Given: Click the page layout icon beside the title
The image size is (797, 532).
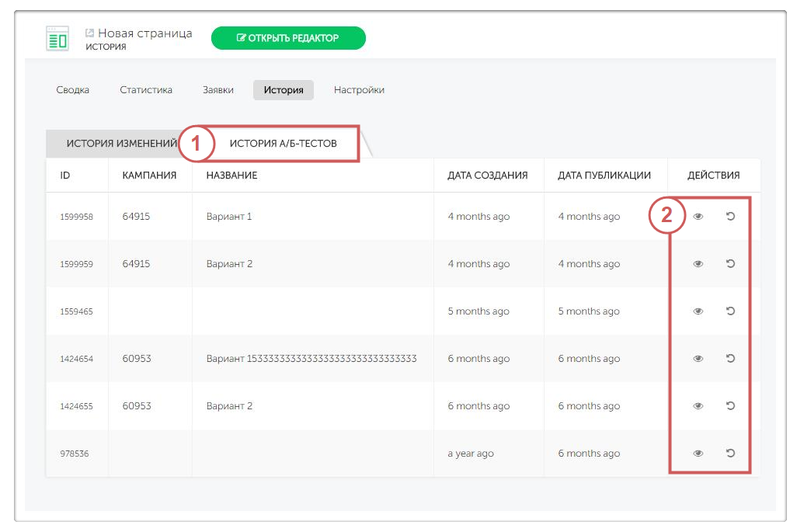Looking at the screenshot, I should 57,38.
